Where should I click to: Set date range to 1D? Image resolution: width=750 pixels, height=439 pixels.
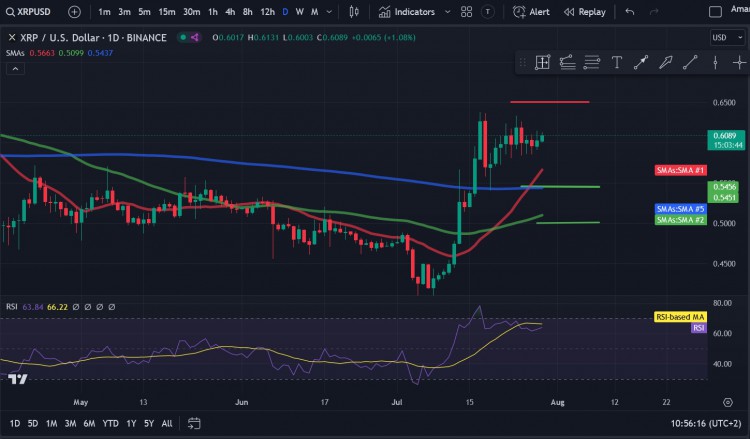click(15, 423)
